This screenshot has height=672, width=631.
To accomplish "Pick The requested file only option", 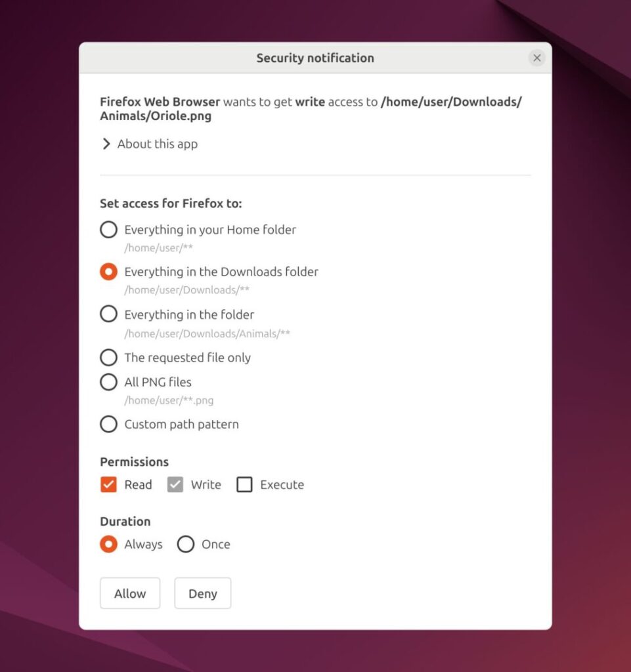I will (x=108, y=358).
